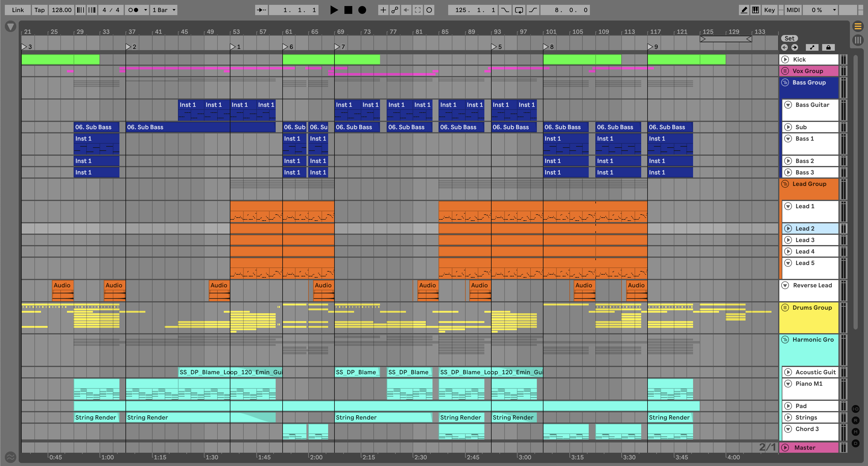Unfold the Lead 2 track

(x=788, y=228)
